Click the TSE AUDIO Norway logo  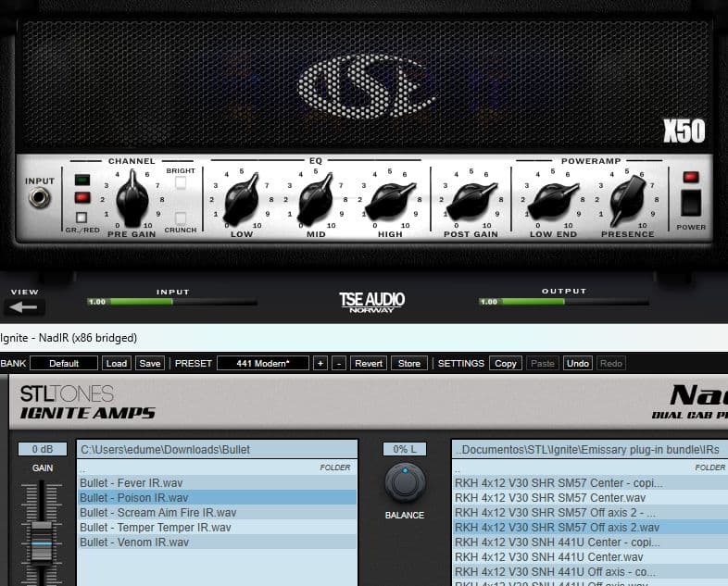[x=372, y=303]
